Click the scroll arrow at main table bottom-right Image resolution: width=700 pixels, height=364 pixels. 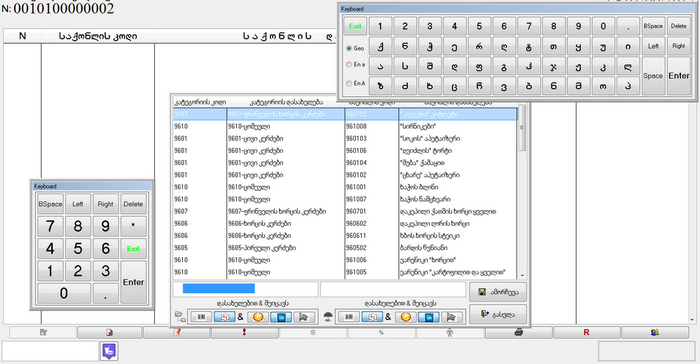point(692,320)
